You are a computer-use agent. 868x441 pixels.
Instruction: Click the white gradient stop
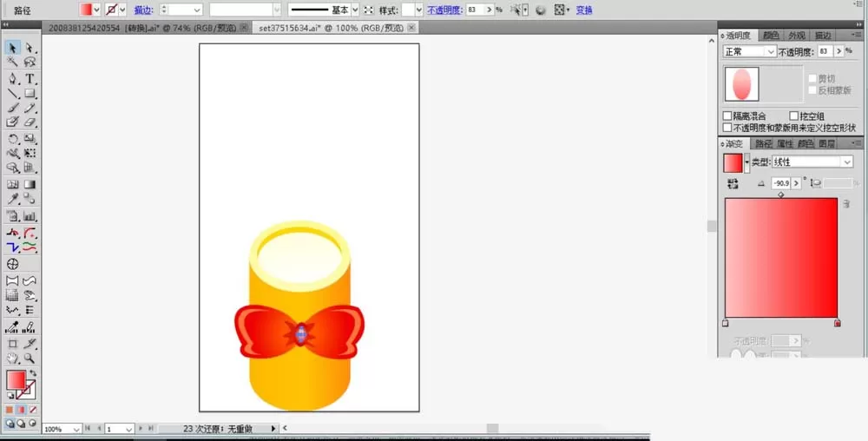point(725,323)
